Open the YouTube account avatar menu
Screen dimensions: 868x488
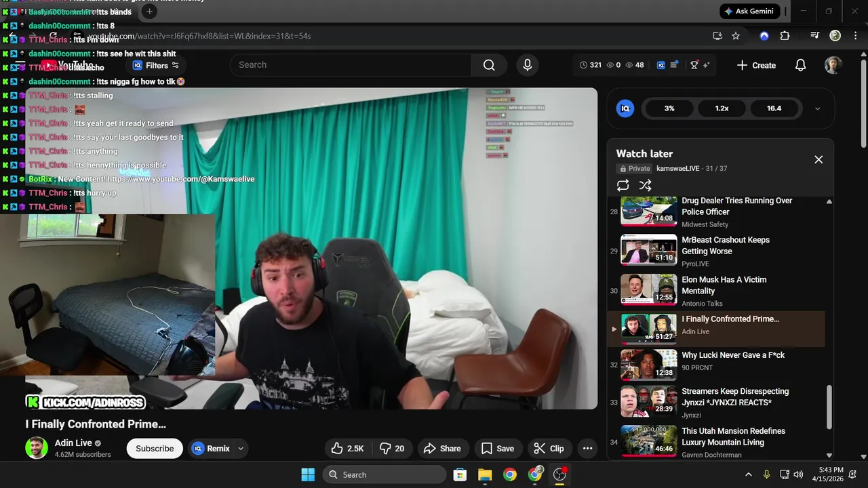pyautogui.click(x=833, y=65)
